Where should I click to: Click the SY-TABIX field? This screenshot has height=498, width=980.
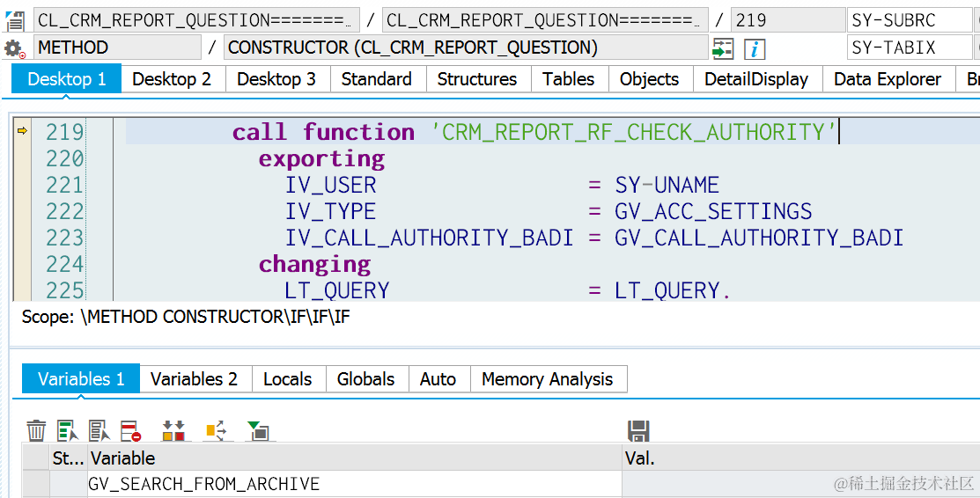910,48
